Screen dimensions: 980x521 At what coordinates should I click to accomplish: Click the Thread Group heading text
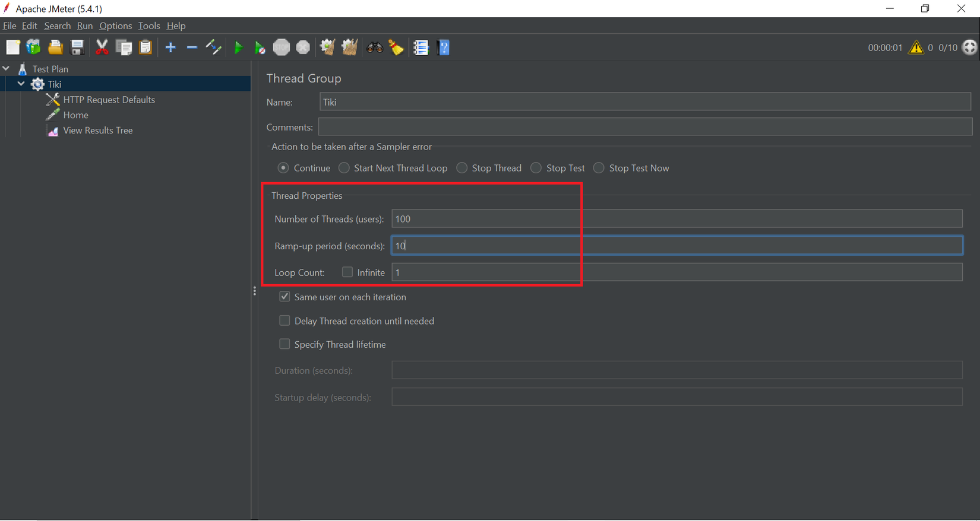tap(304, 78)
